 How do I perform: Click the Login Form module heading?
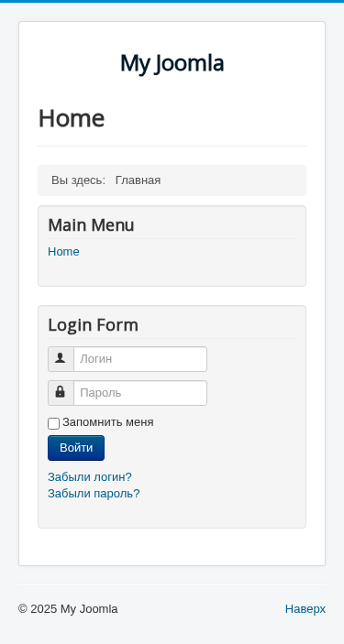[x=93, y=325]
